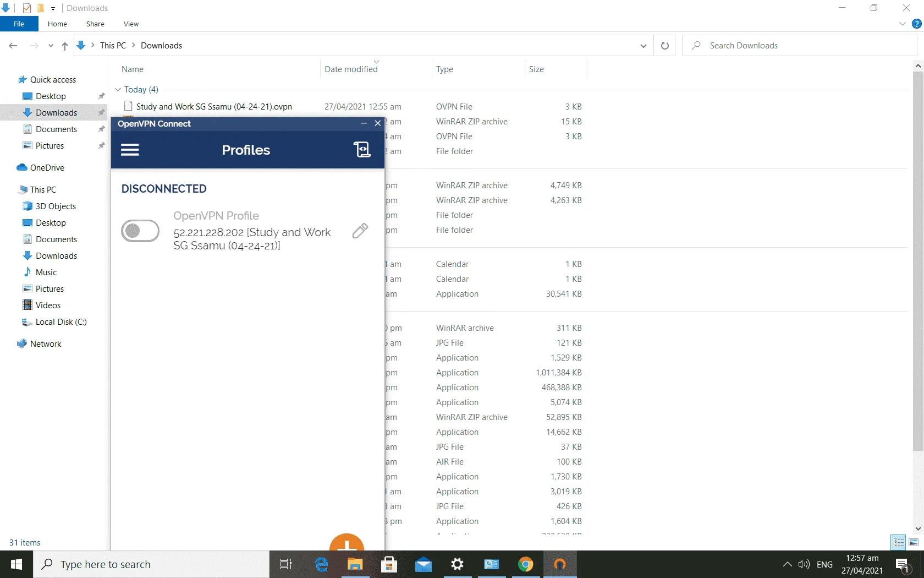
Task: Open the Share ribbon tab
Action: click(95, 24)
